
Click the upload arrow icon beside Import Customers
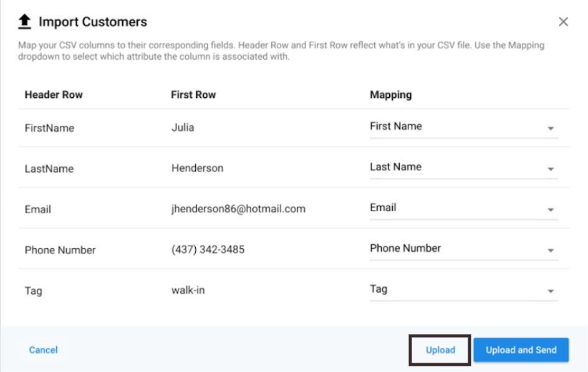pos(25,21)
